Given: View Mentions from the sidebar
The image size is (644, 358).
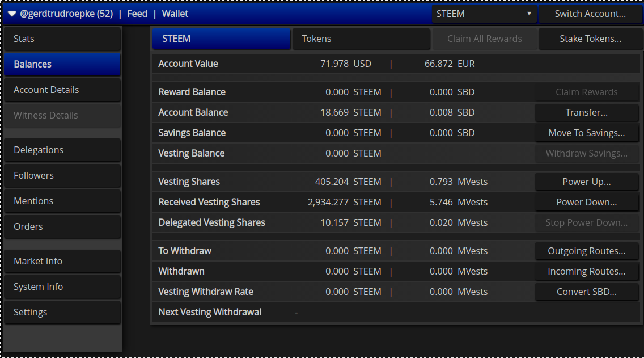Looking at the screenshot, I should tap(62, 201).
